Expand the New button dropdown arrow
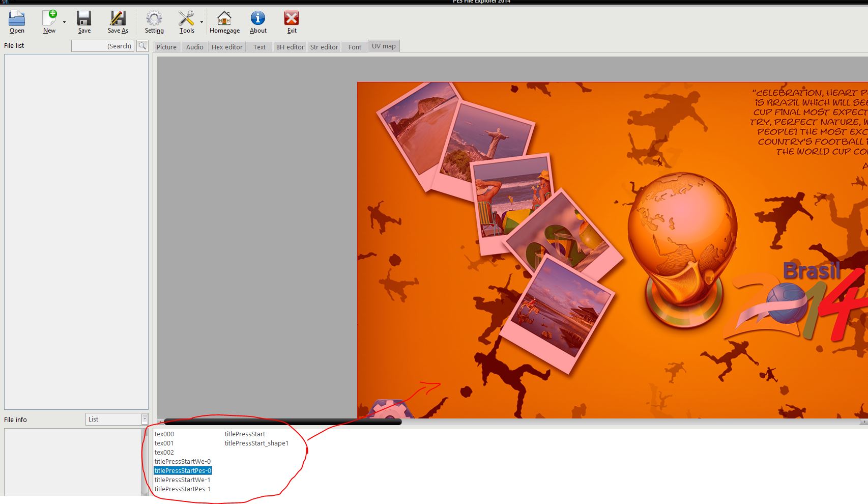 pos(64,22)
